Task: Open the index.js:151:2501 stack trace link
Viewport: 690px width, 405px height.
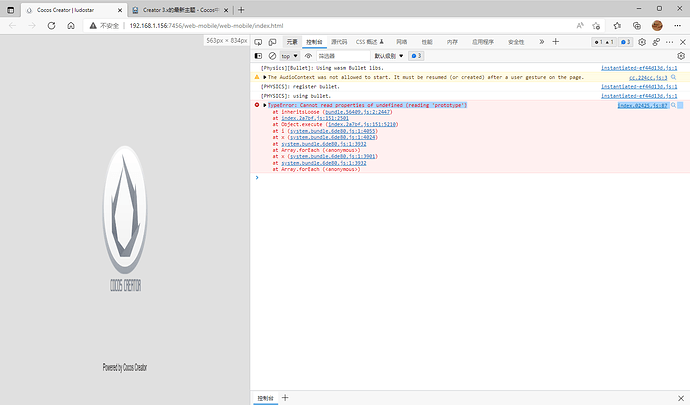Action: tap(315, 118)
